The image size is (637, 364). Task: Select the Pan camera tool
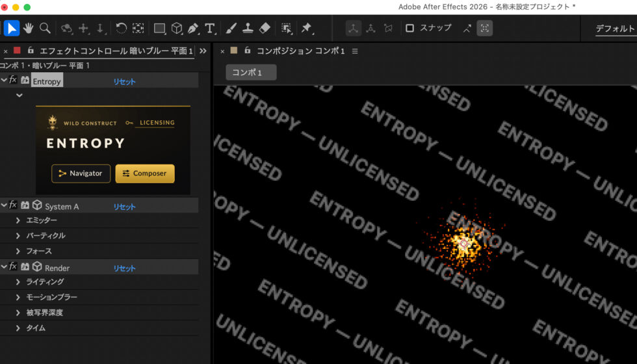tap(83, 28)
